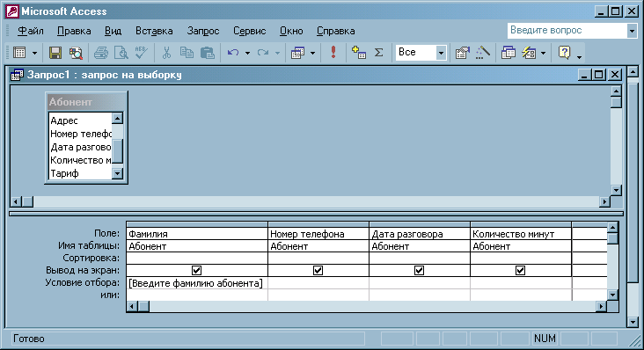Click criteria cell [Введите фамилию абонента]
The width and height of the screenshot is (644, 350).
(x=197, y=283)
